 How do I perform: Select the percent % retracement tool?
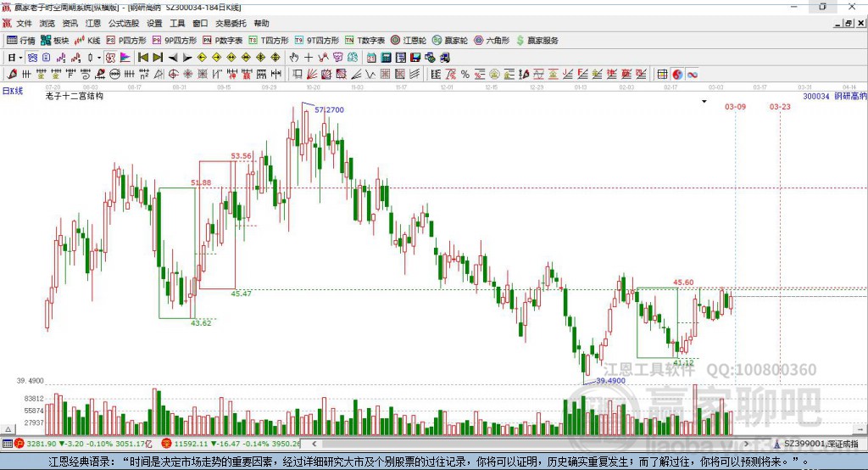coord(465,75)
